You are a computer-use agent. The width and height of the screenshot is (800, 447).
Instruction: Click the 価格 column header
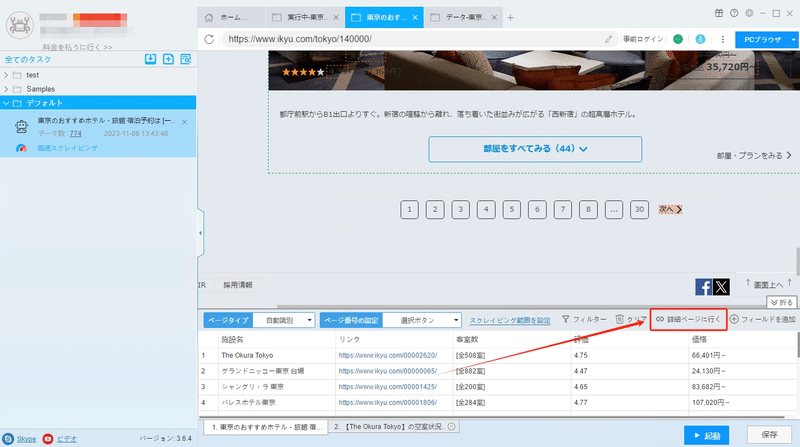point(699,339)
